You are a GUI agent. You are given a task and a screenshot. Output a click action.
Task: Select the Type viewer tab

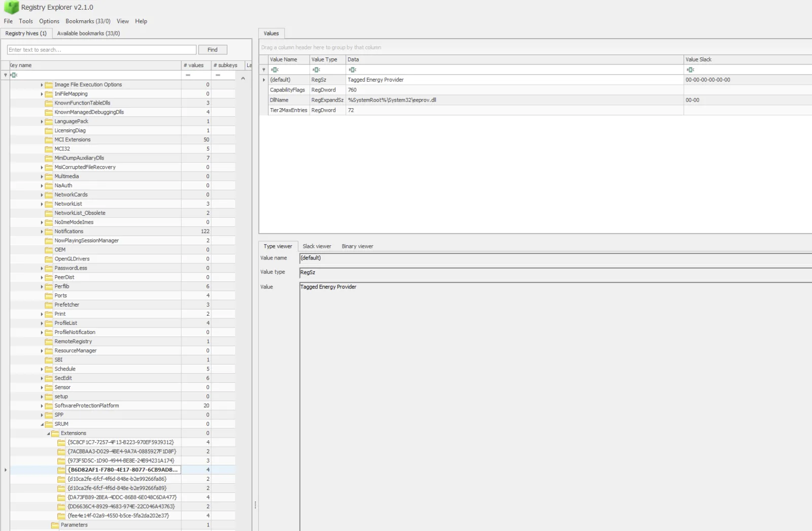(x=278, y=246)
